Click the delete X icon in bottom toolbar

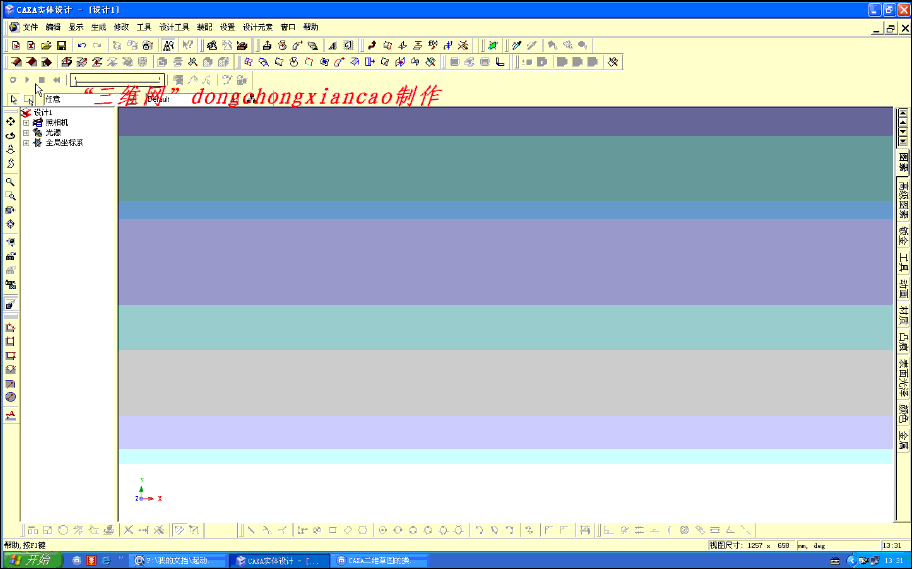pyautogui.click(x=129, y=530)
